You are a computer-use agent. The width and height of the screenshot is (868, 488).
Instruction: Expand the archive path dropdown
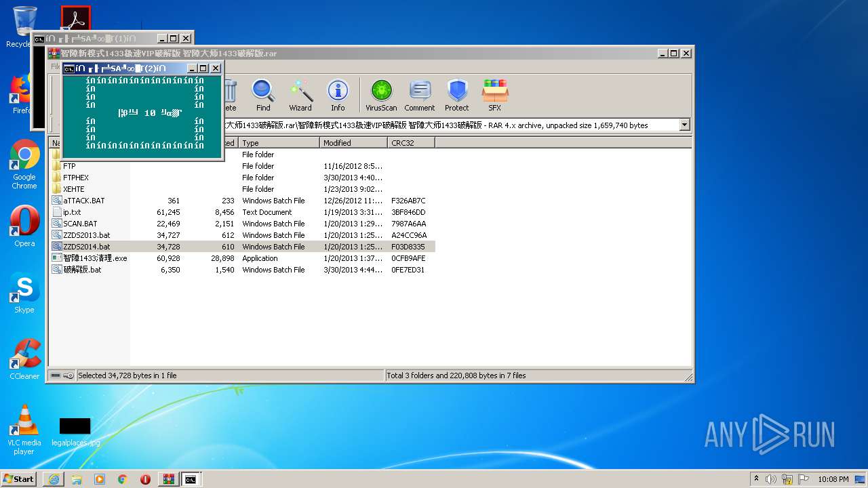click(684, 125)
